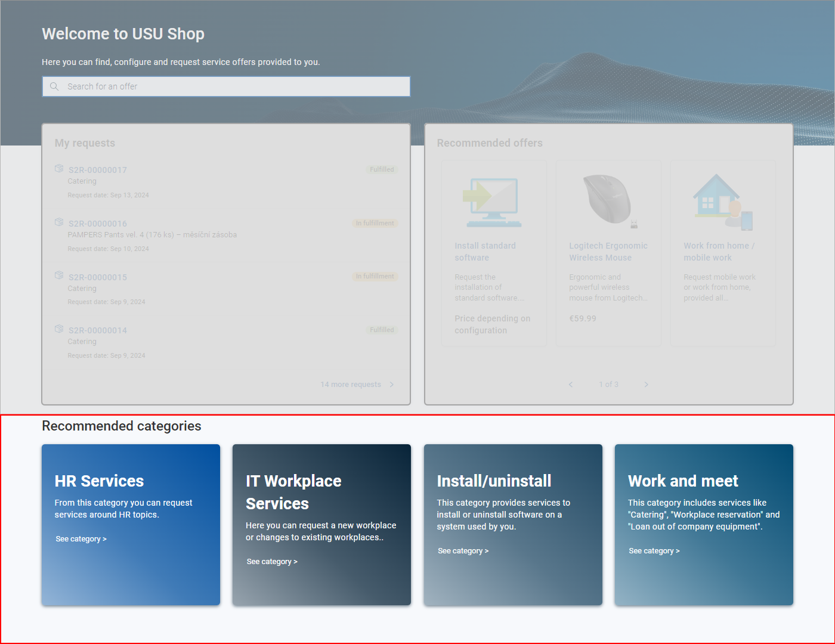See category link under HR Services
This screenshot has width=835, height=644.
coord(81,539)
